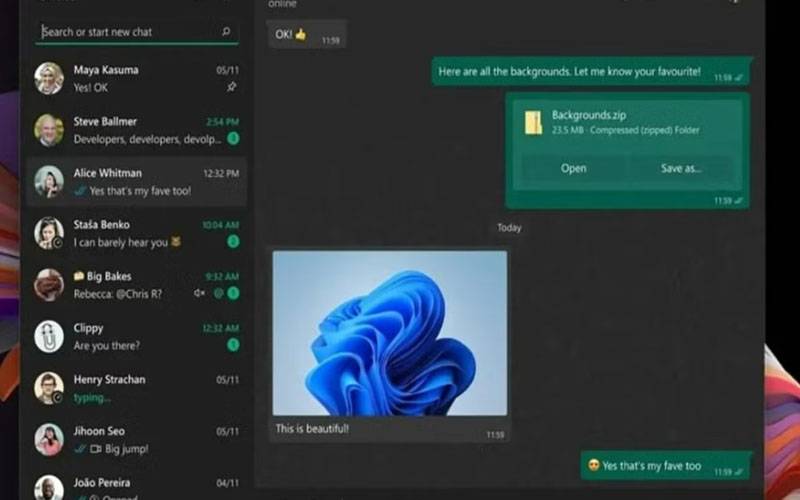Open Steve Ballmer's profile picture
Viewport: 800px width, 500px height.
tap(49, 130)
